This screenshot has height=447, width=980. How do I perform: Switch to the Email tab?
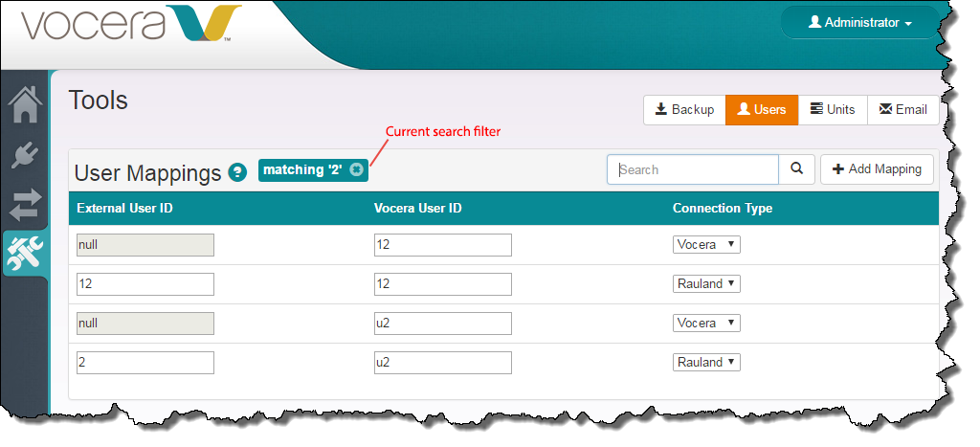902,109
